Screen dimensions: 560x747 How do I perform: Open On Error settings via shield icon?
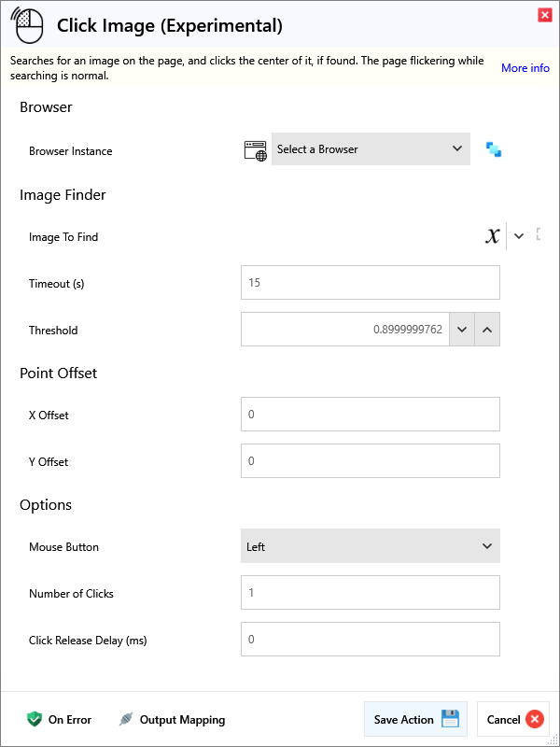tap(35, 719)
